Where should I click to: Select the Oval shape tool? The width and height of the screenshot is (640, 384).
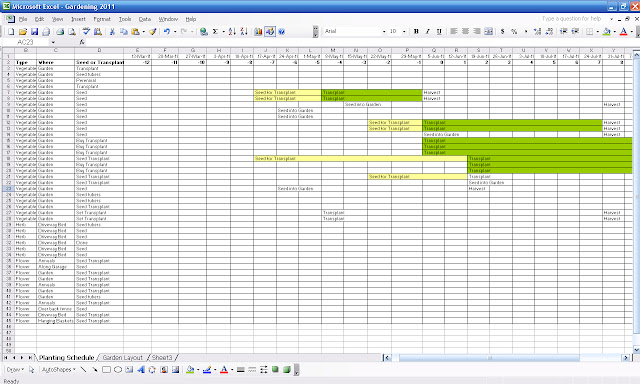pyautogui.click(x=118, y=370)
